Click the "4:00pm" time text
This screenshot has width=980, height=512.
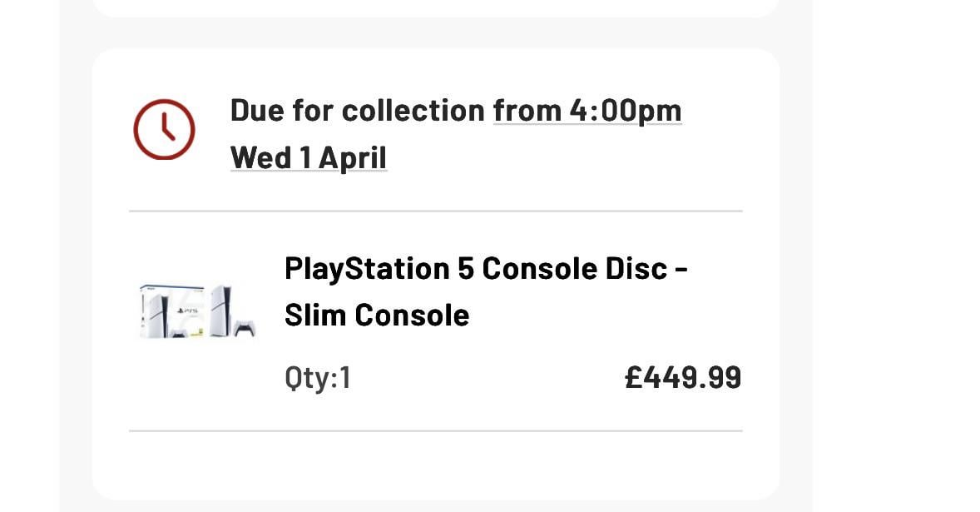[626, 111]
